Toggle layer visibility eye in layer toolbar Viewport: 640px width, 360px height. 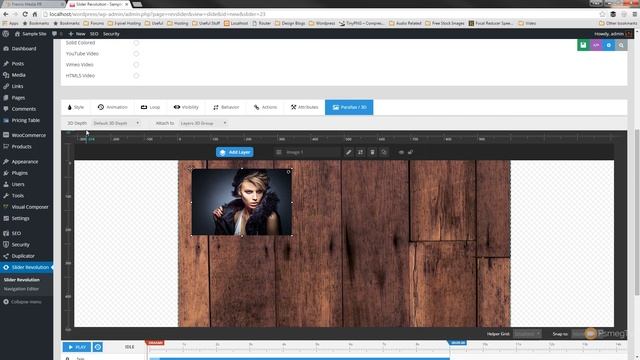click(401, 152)
